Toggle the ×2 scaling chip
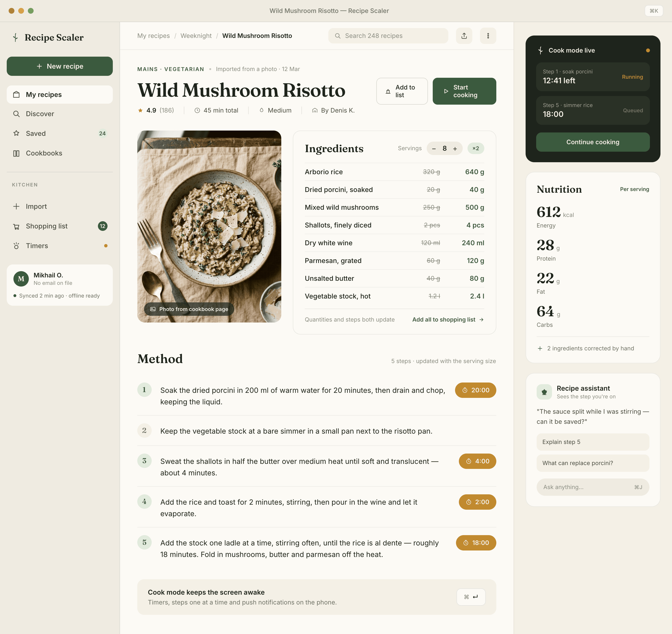 click(x=476, y=148)
